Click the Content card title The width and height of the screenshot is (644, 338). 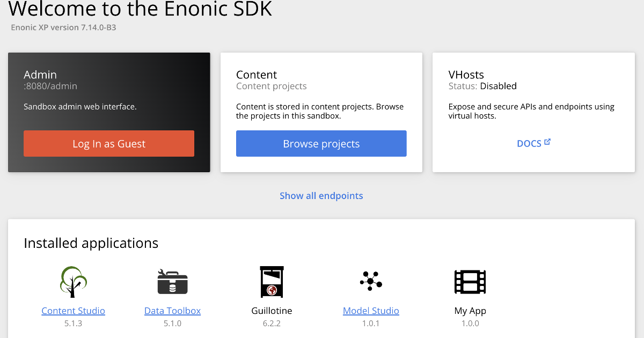[x=257, y=75]
